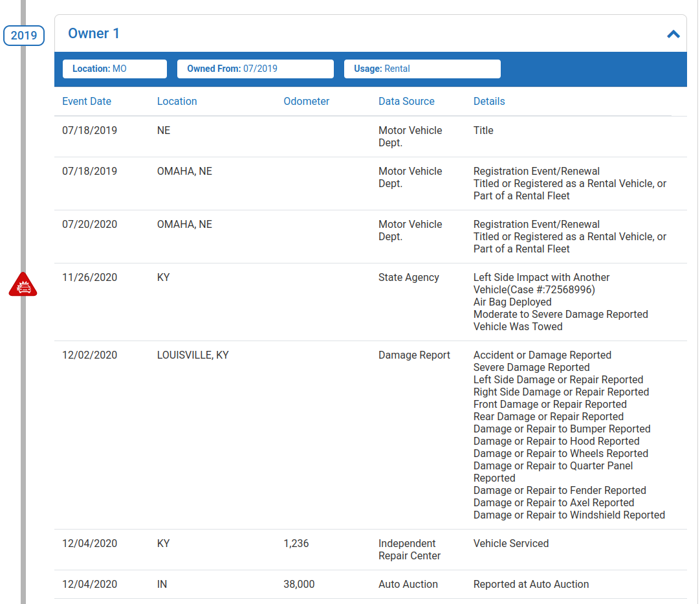Sort by Event Date column header
The image size is (700, 604).
pos(87,102)
